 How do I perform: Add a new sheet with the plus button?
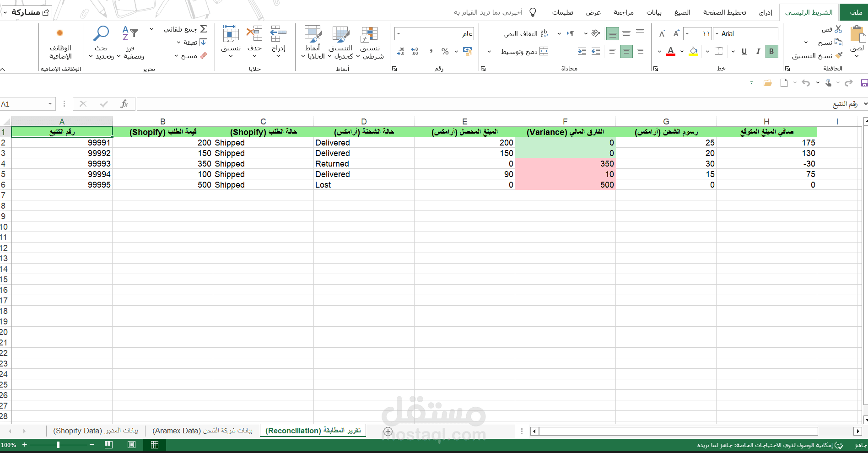[388, 431]
